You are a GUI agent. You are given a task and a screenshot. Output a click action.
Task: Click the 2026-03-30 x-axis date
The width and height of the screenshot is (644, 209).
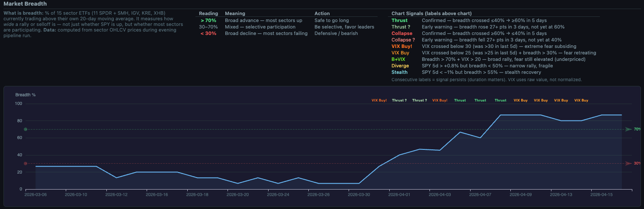(359, 194)
